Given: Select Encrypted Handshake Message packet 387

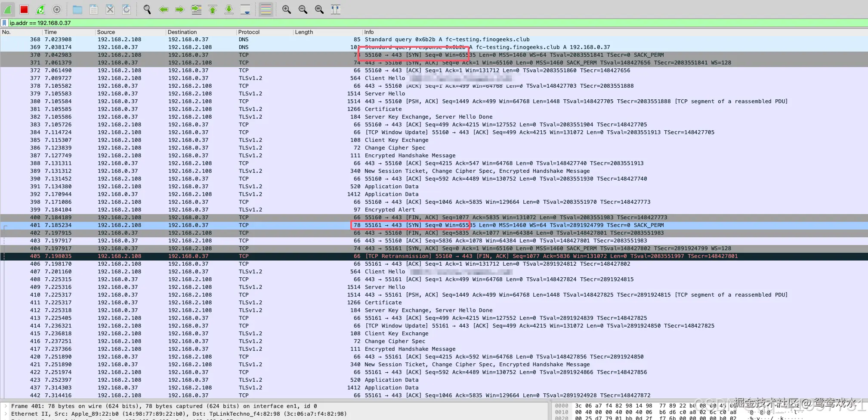Looking at the screenshot, I should (x=434, y=156).
